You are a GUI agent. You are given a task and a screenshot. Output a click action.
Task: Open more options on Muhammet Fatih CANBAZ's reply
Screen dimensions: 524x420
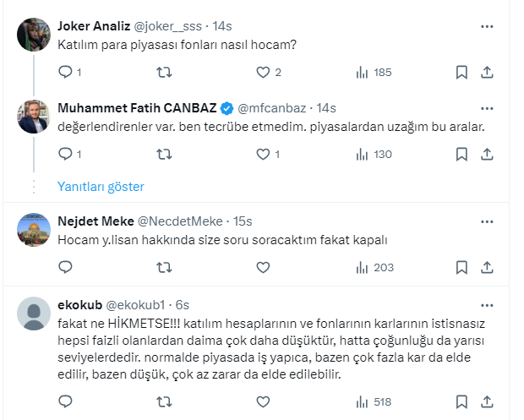[x=487, y=108]
